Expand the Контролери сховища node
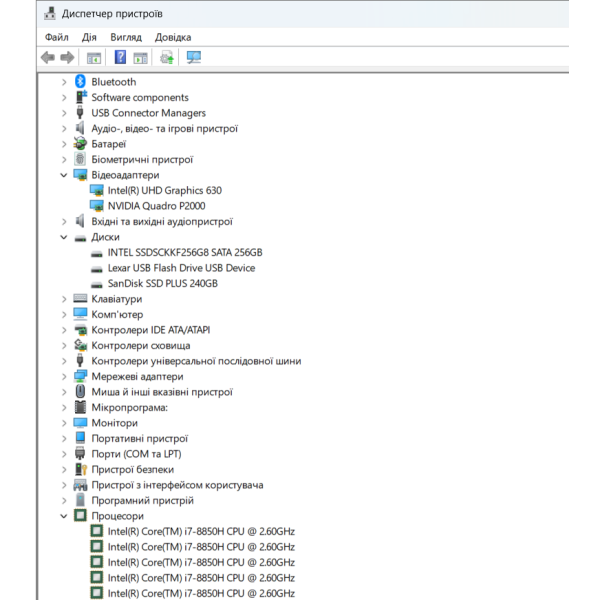 click(64, 346)
